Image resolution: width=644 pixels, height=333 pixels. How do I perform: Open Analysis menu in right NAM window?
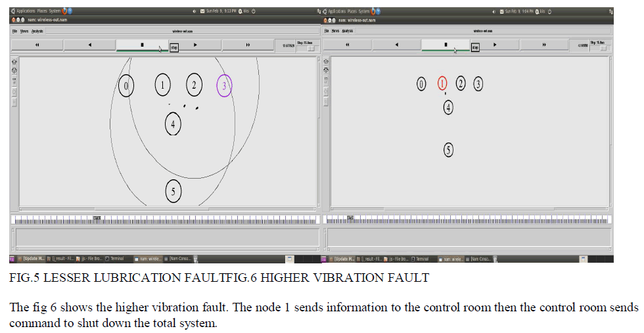pos(347,30)
